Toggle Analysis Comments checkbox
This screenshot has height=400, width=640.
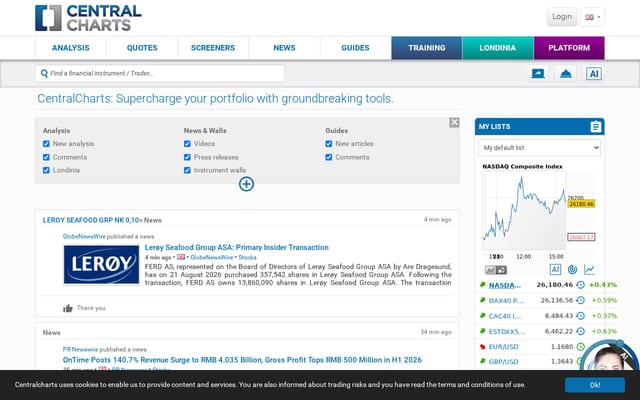tap(46, 157)
